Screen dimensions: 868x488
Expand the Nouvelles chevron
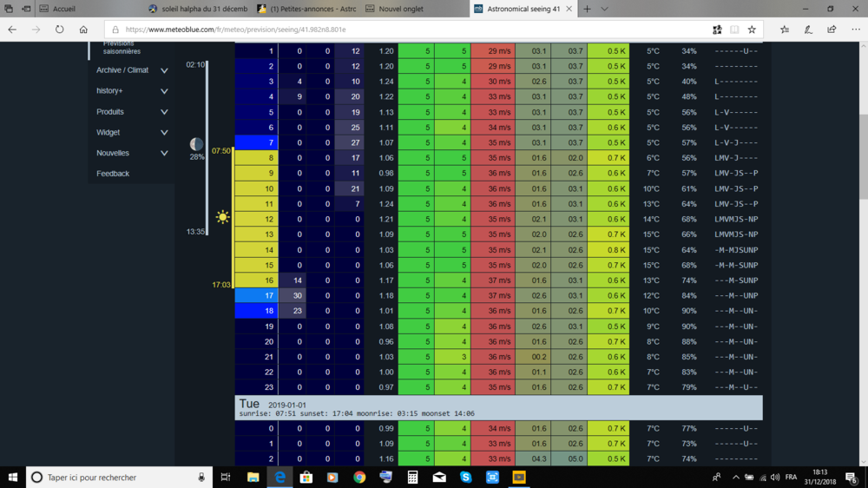tap(164, 153)
